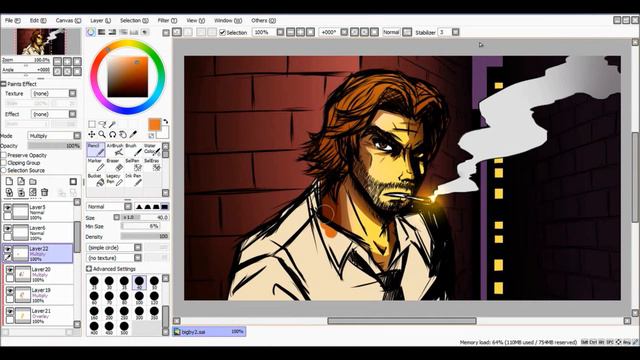This screenshot has width=640, height=360.
Task: Select the Bucket tool
Action: point(96,180)
